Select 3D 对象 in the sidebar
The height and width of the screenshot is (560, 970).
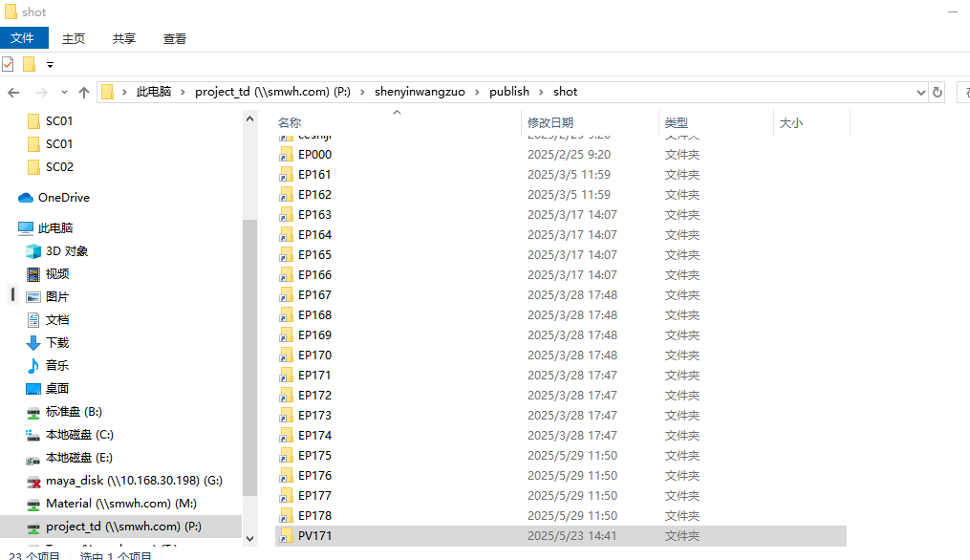(x=67, y=251)
